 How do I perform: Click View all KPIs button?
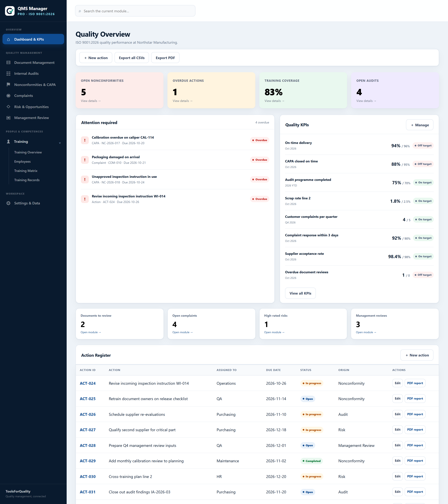pyautogui.click(x=300, y=293)
